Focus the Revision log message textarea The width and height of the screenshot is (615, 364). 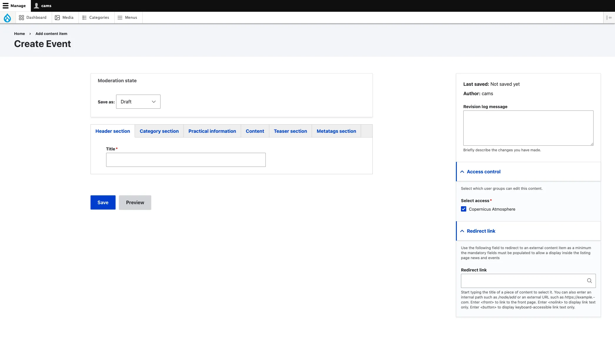pyautogui.click(x=528, y=128)
